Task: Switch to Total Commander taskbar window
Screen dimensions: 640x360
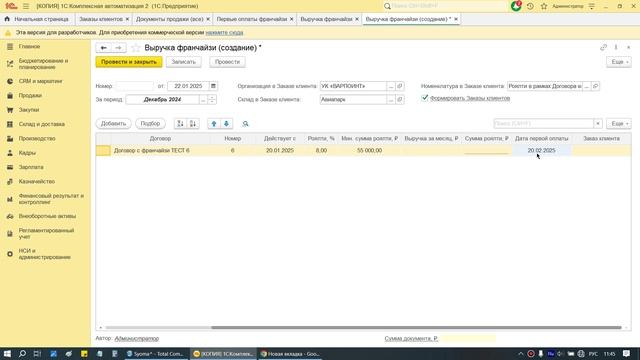Action: [155, 354]
